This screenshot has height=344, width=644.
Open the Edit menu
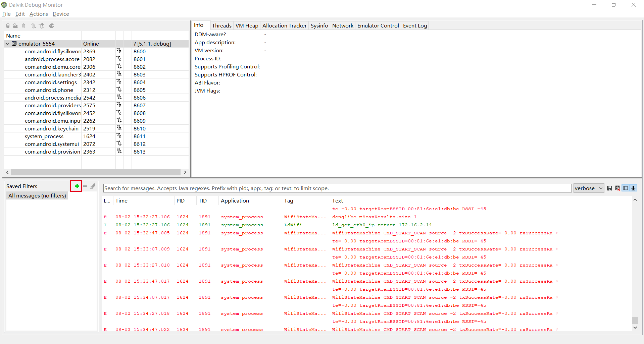coord(20,14)
